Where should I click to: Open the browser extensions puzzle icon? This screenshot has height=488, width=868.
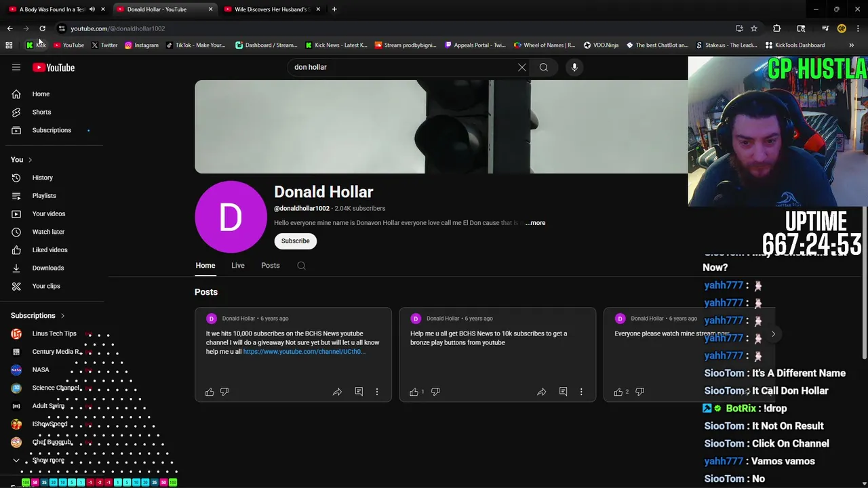tap(777, 28)
